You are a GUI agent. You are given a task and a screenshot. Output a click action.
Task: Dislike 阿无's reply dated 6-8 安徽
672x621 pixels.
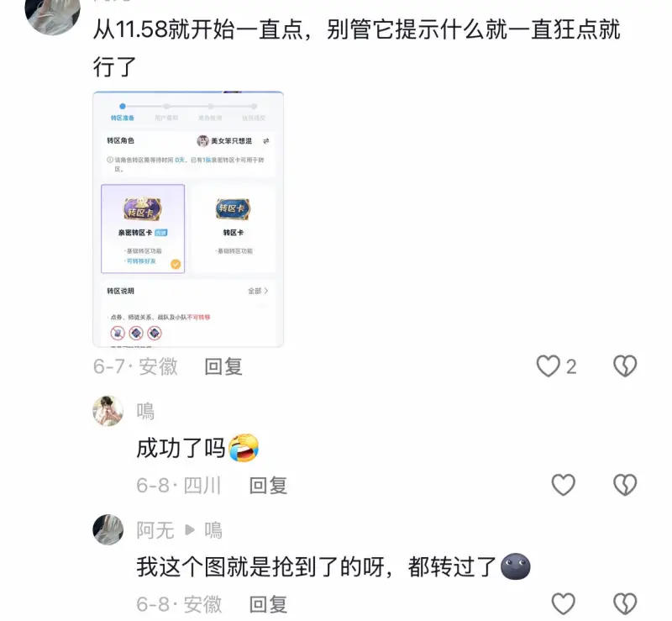pyautogui.click(x=625, y=604)
